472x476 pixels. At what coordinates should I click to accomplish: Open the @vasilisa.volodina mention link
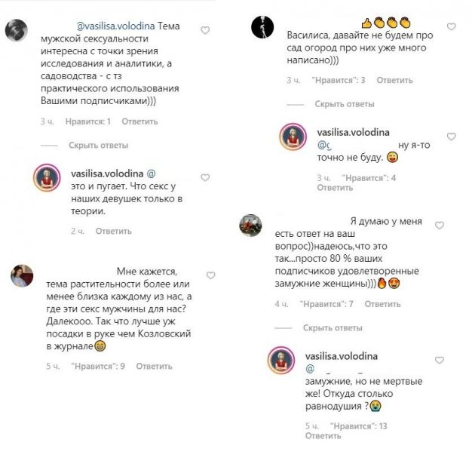[116, 26]
